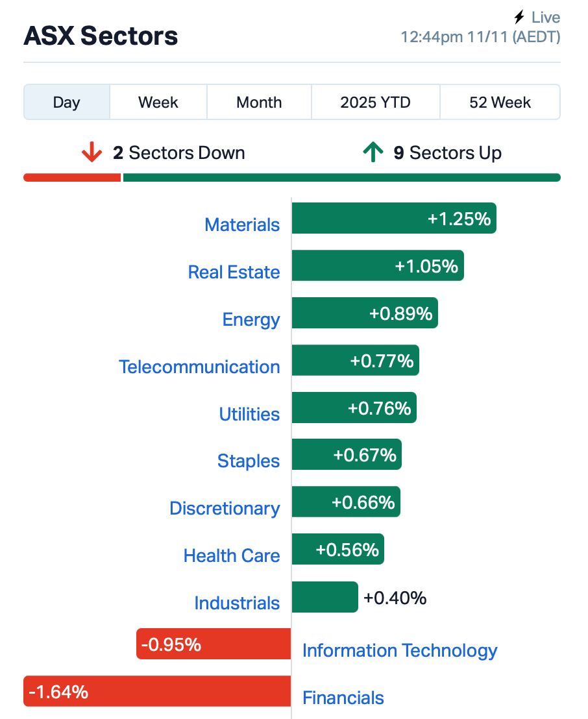This screenshot has width=588, height=719.
Task: Click the red down arrow icon
Action: 92,153
